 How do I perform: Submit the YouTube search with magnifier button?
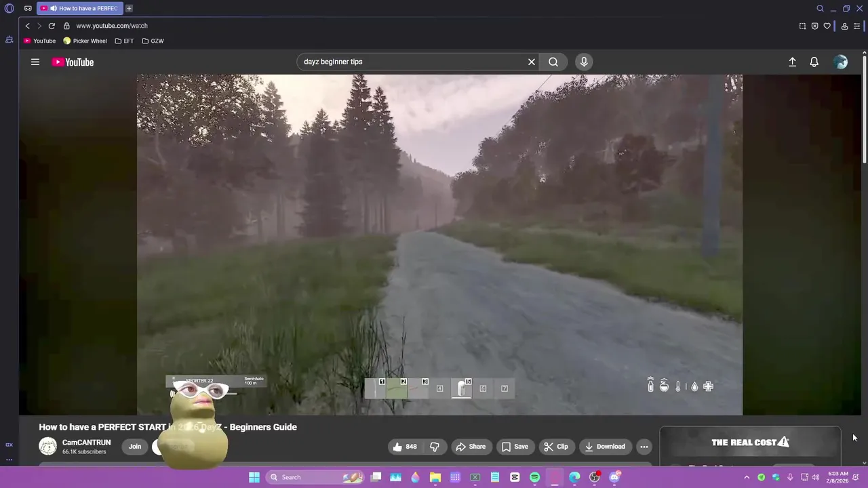pos(553,62)
